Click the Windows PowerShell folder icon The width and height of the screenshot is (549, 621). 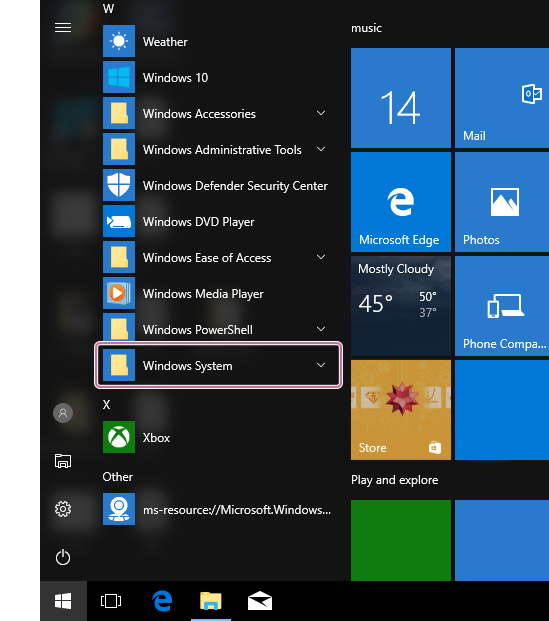pyautogui.click(x=119, y=327)
